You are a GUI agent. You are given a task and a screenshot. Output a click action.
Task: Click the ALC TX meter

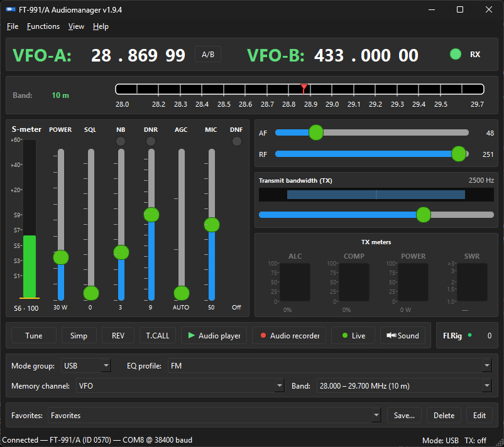coord(295,282)
